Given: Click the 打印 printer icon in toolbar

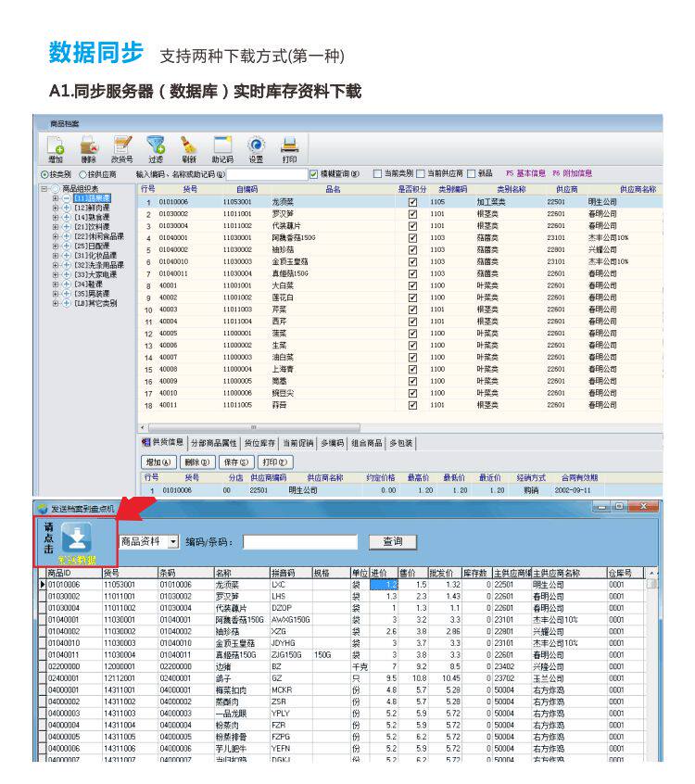Looking at the screenshot, I should click(x=289, y=149).
